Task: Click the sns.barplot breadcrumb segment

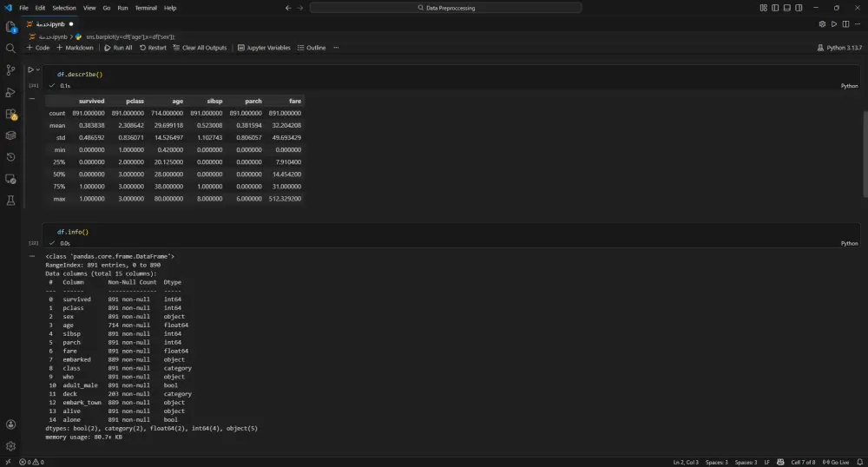Action: 130,36
